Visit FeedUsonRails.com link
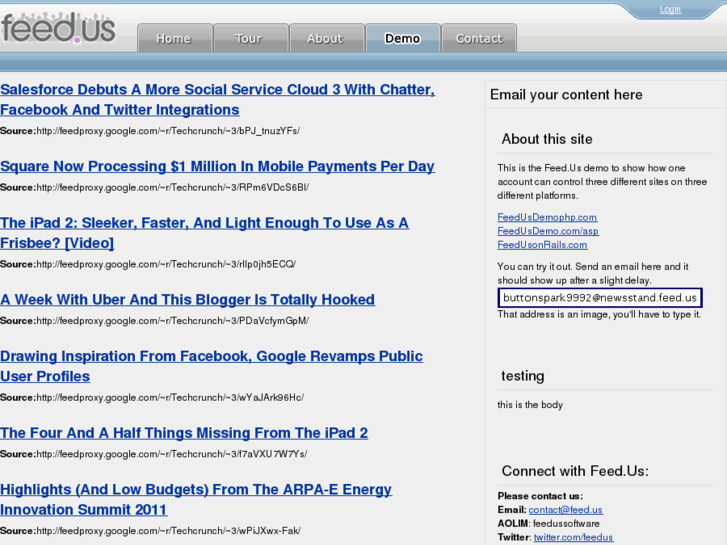Screen dimensions: 727x545 pyautogui.click(x=542, y=245)
